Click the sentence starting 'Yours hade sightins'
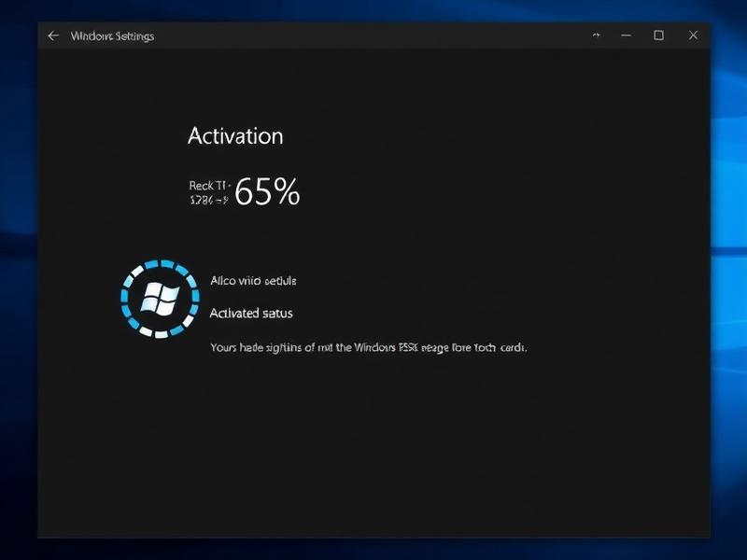This screenshot has height=560, width=747. point(369,347)
